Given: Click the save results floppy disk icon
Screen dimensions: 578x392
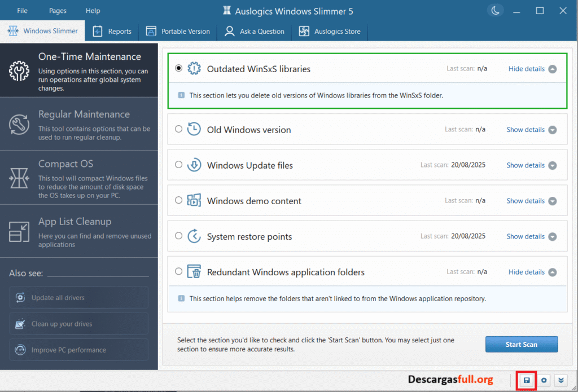Looking at the screenshot, I should tap(526, 380).
